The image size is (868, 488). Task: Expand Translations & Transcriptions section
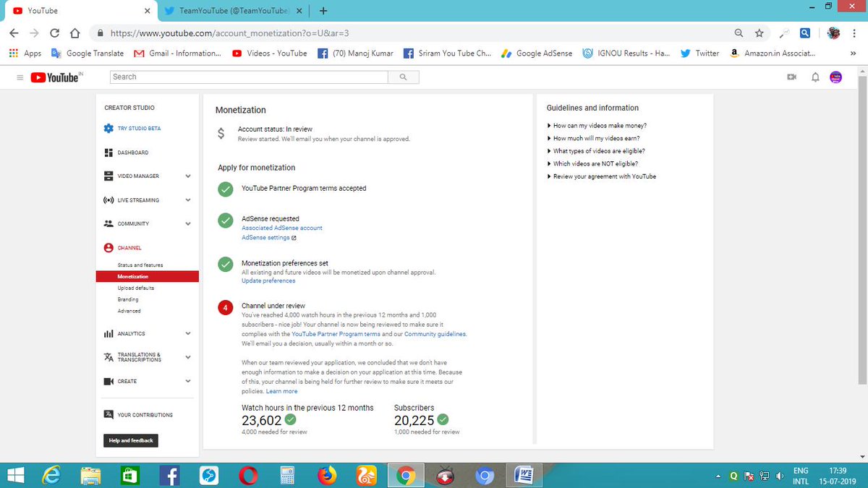pos(188,357)
